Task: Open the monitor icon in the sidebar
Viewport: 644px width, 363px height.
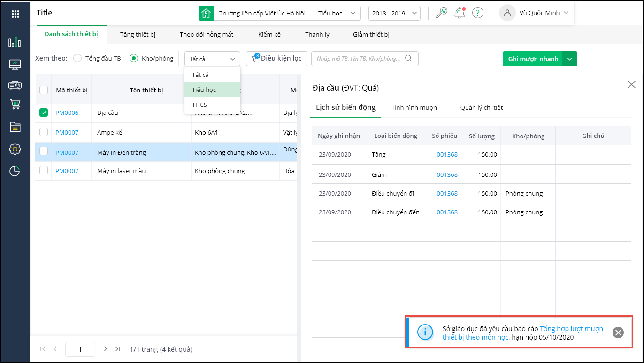Action: click(15, 64)
